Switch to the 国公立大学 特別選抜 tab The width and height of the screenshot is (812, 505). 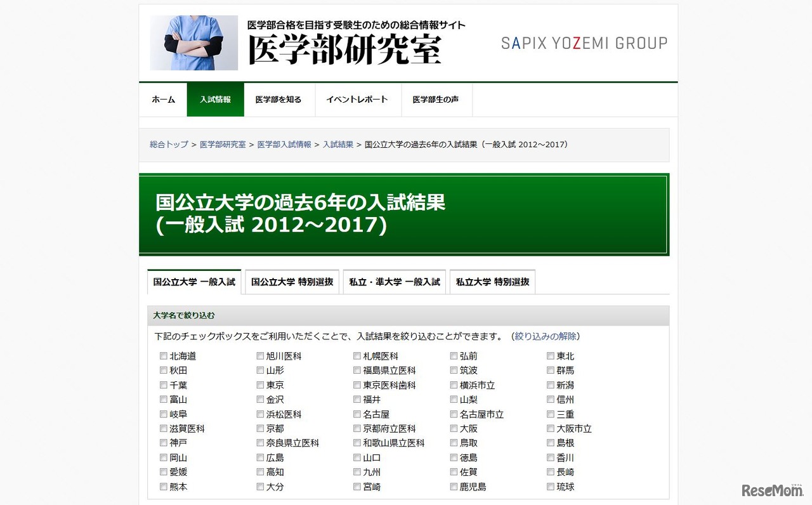[x=292, y=282]
